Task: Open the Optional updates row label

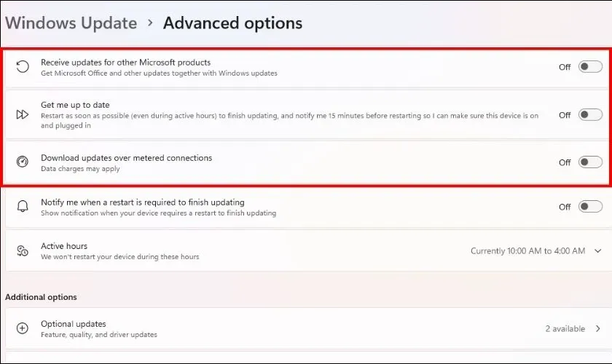Action: pyautogui.click(x=74, y=324)
